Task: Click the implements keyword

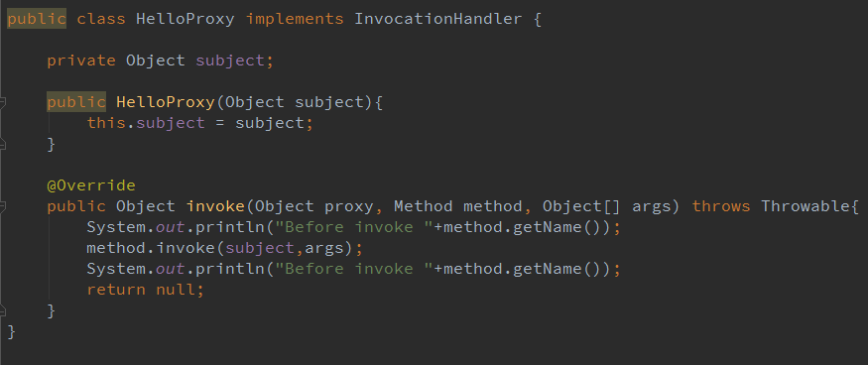Action: 295,19
